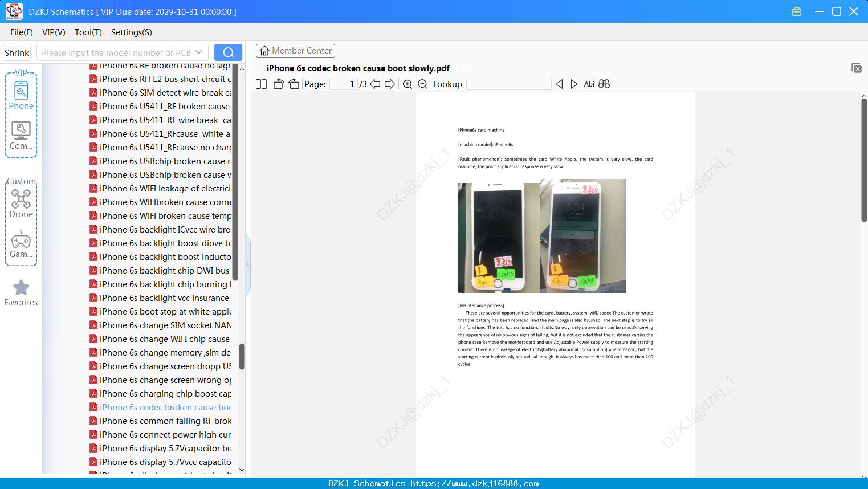The width and height of the screenshot is (868, 489).
Task: Click the left iPhone photo in the PDF
Action: [499, 238]
